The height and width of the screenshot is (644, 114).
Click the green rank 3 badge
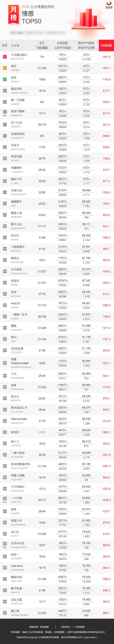point(5,79)
